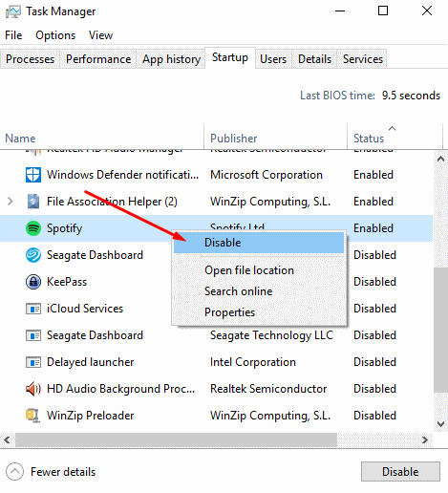Click the vertical scrollbar thumb

click(440, 330)
